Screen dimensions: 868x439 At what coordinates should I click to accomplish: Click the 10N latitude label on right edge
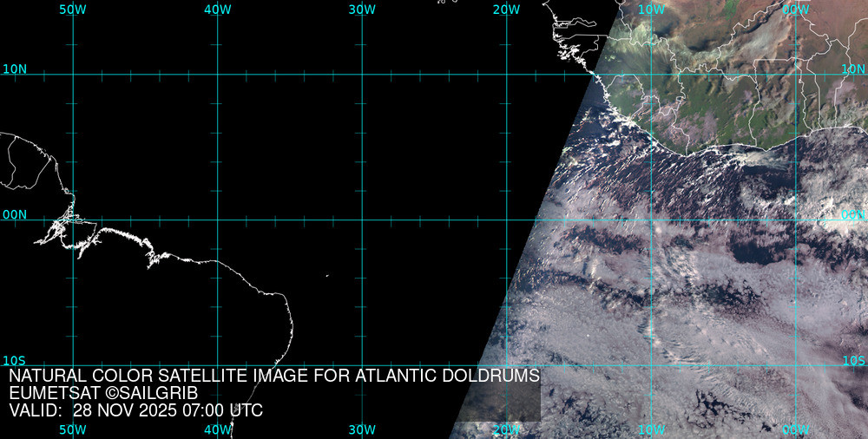(854, 69)
